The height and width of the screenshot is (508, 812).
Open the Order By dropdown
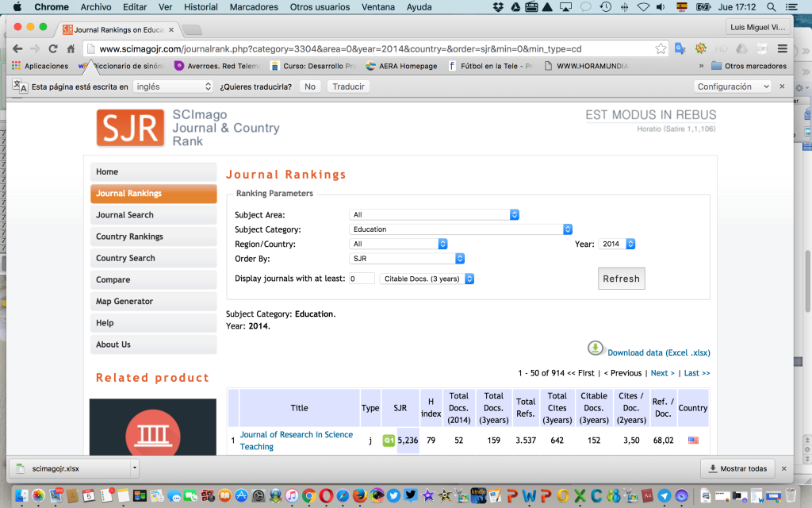tap(407, 258)
